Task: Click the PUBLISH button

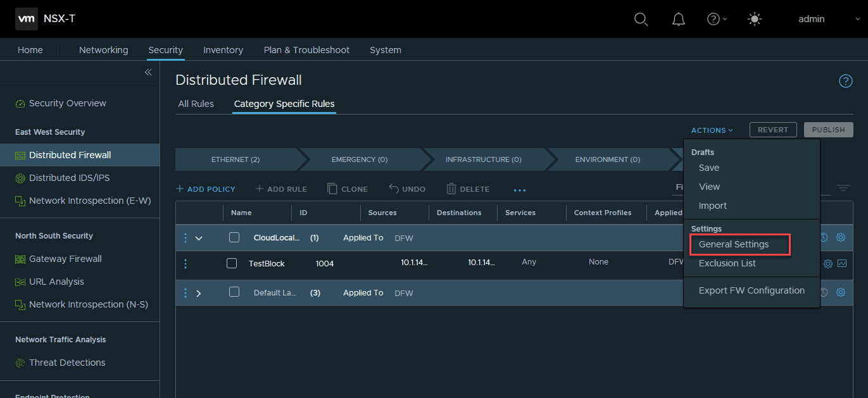Action: coord(828,130)
